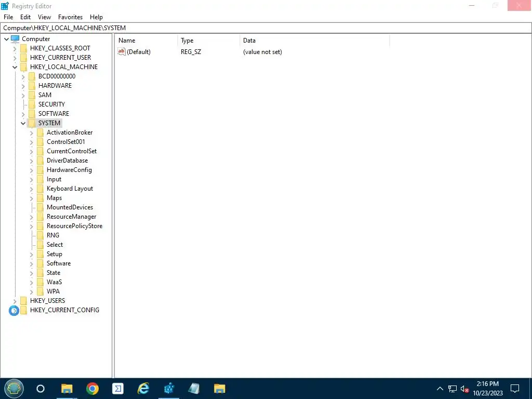Show hidden system tray icons

(440, 389)
